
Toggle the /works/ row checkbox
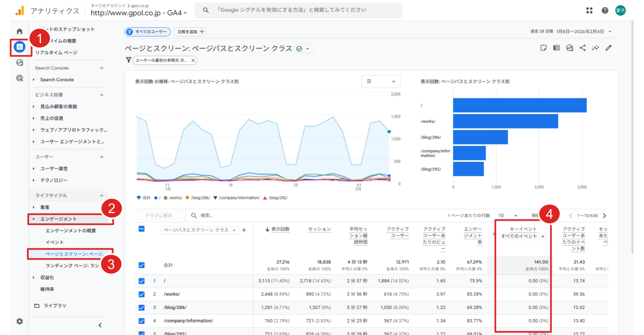click(x=141, y=294)
